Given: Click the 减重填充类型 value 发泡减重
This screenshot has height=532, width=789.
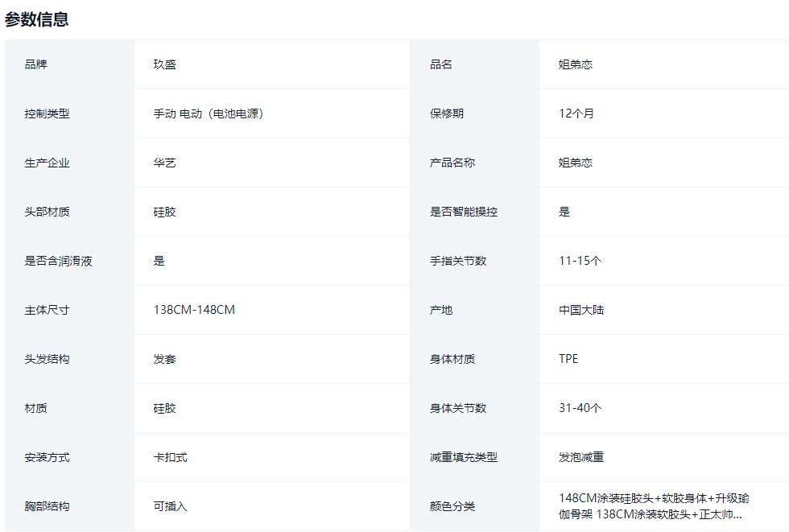Looking at the screenshot, I should tap(581, 457).
